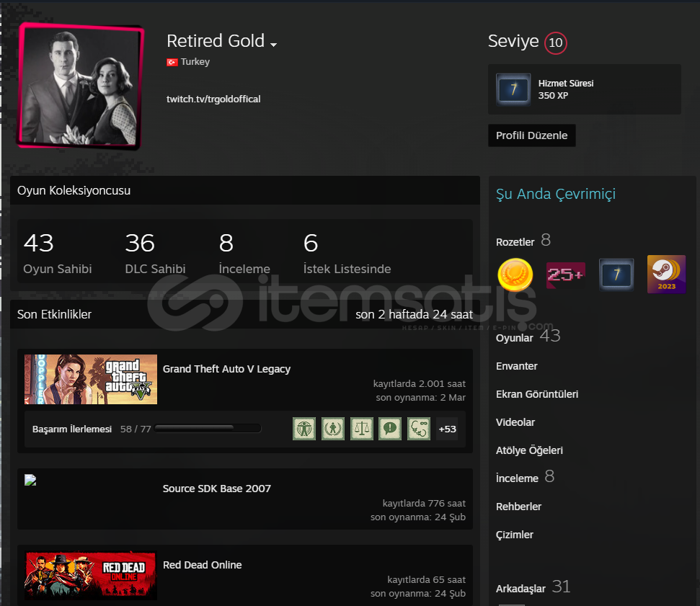Screen dimensions: 700x606
Task: Open the Arkadaşlar 31 friends list
Action: [x=533, y=587]
